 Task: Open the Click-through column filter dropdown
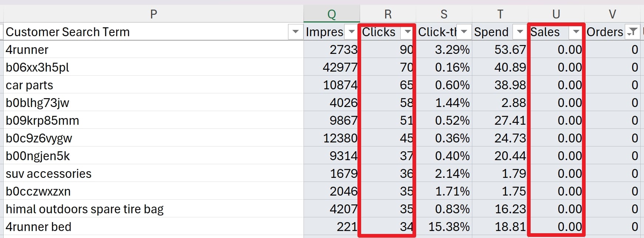click(x=464, y=32)
